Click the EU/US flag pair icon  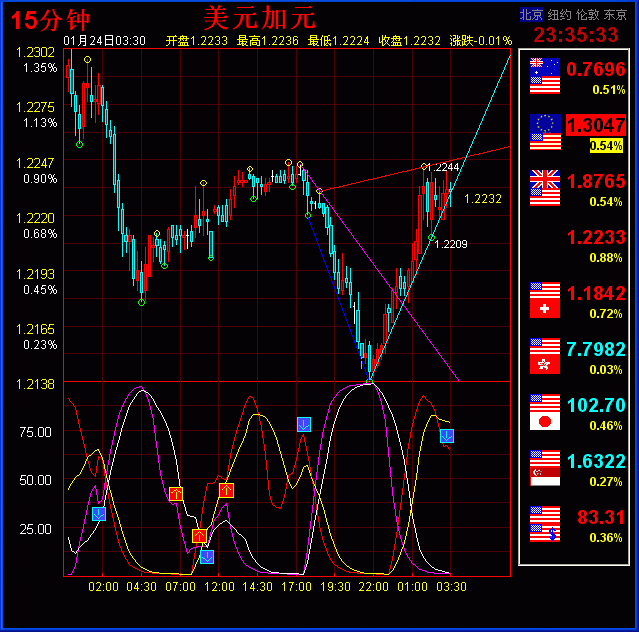(x=545, y=132)
